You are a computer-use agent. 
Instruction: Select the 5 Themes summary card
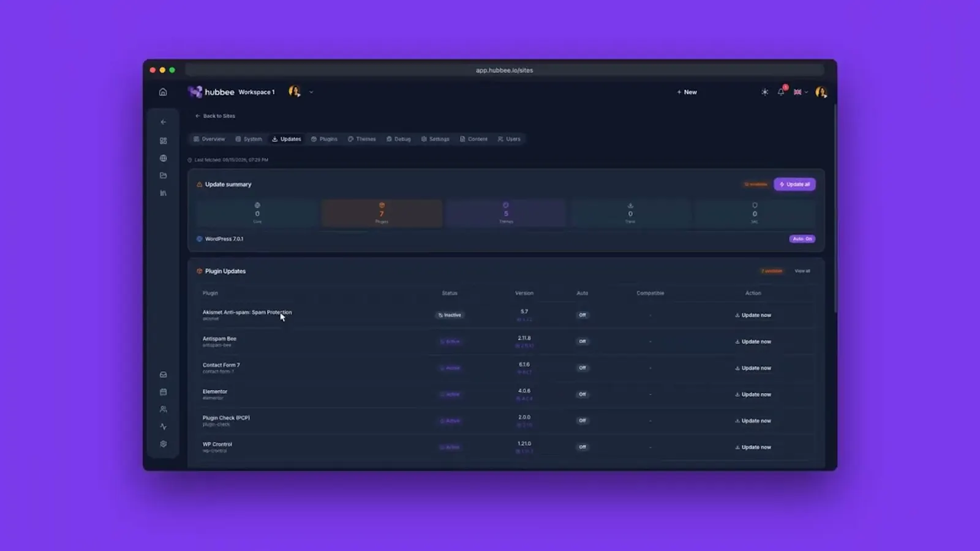pos(506,213)
